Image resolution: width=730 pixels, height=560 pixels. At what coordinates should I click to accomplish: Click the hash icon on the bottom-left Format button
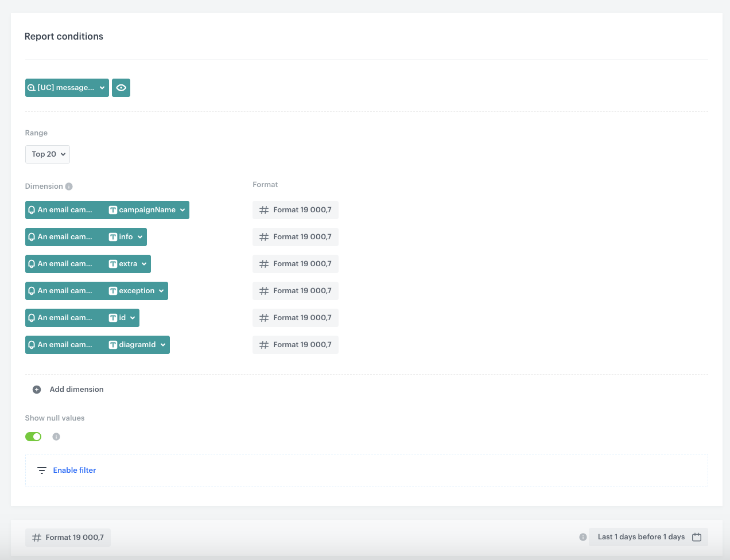click(x=36, y=537)
